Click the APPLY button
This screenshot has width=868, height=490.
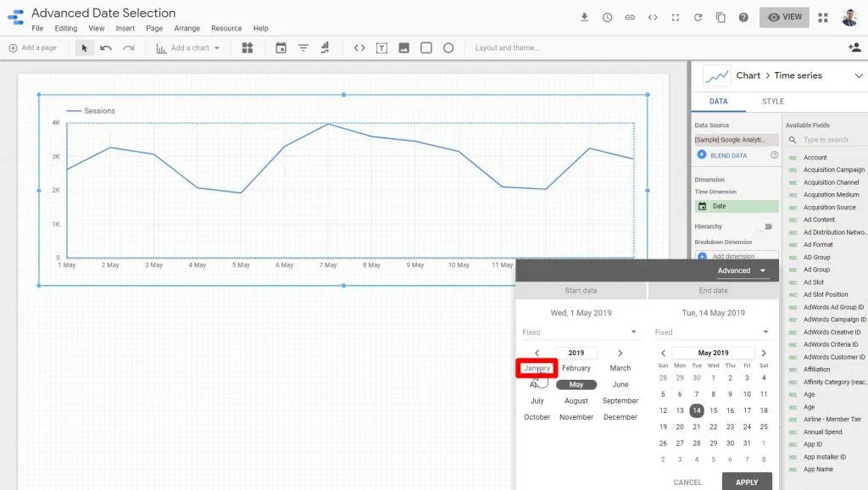[746, 482]
